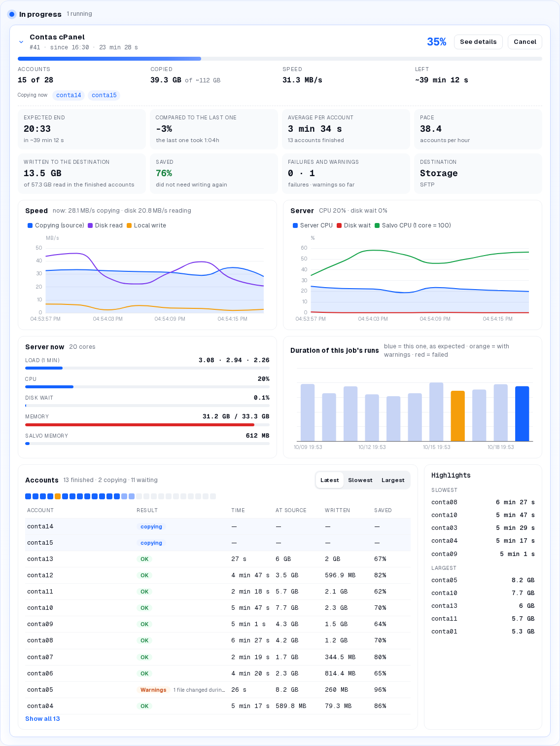Click the Left value '~39 min 12 s'
The image size is (560, 746).
click(442, 80)
